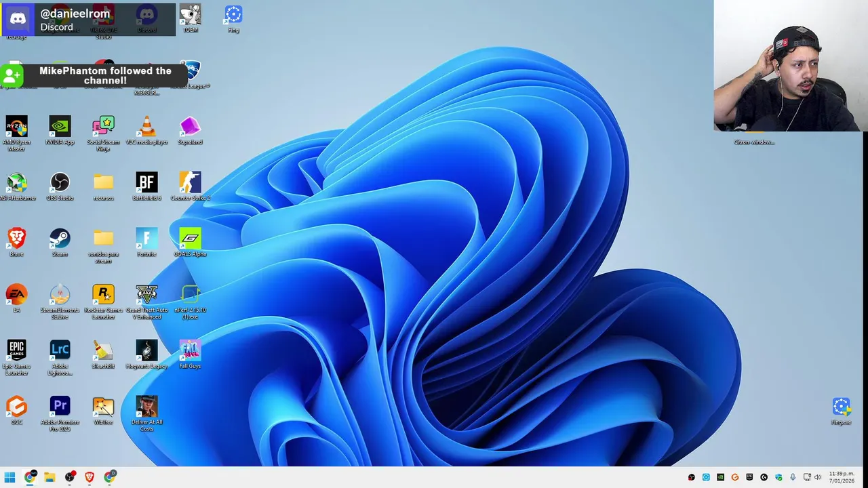Image resolution: width=868 pixels, height=488 pixels.
Task: Open the TOEM desktop shortcut
Action: pyautogui.click(x=191, y=18)
